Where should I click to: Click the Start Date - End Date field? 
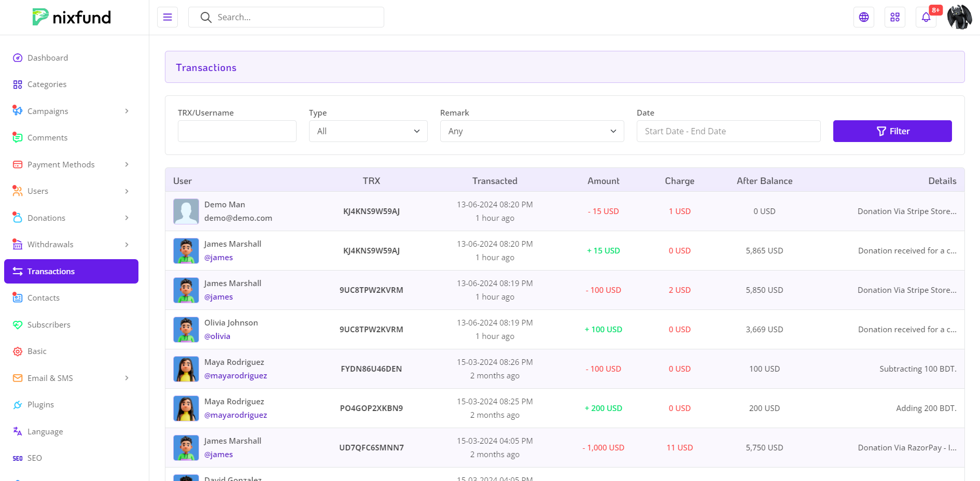[728, 131]
